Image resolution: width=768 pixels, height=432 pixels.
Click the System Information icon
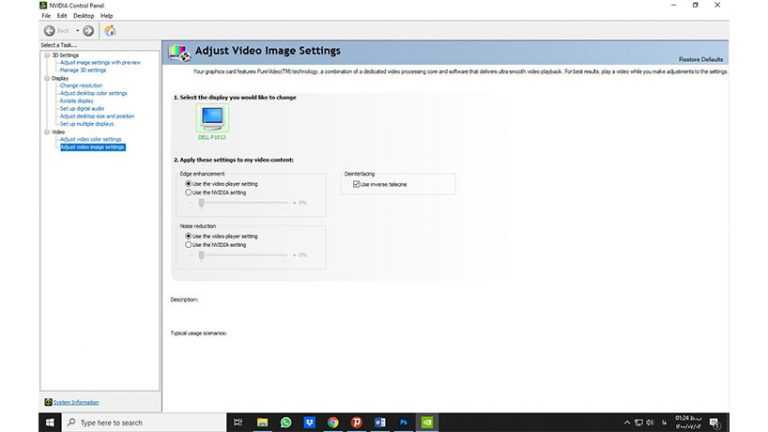pos(48,402)
